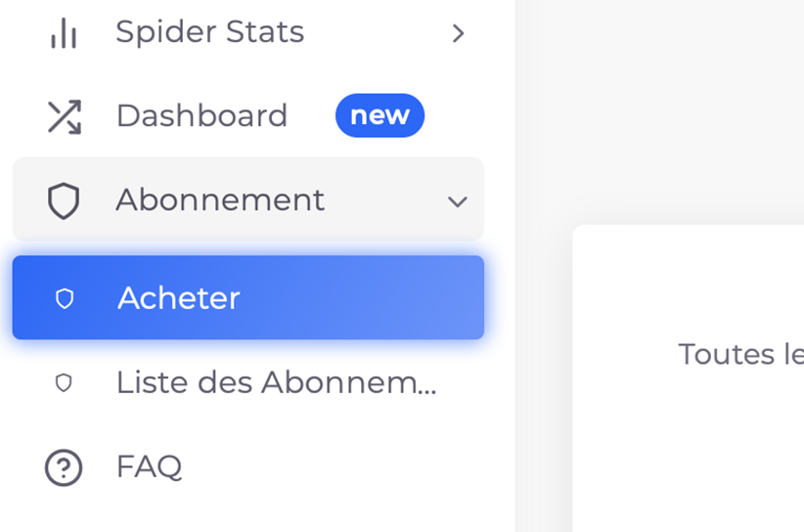The image size is (804, 532).
Task: Click the white content card panel
Action: (x=685, y=450)
